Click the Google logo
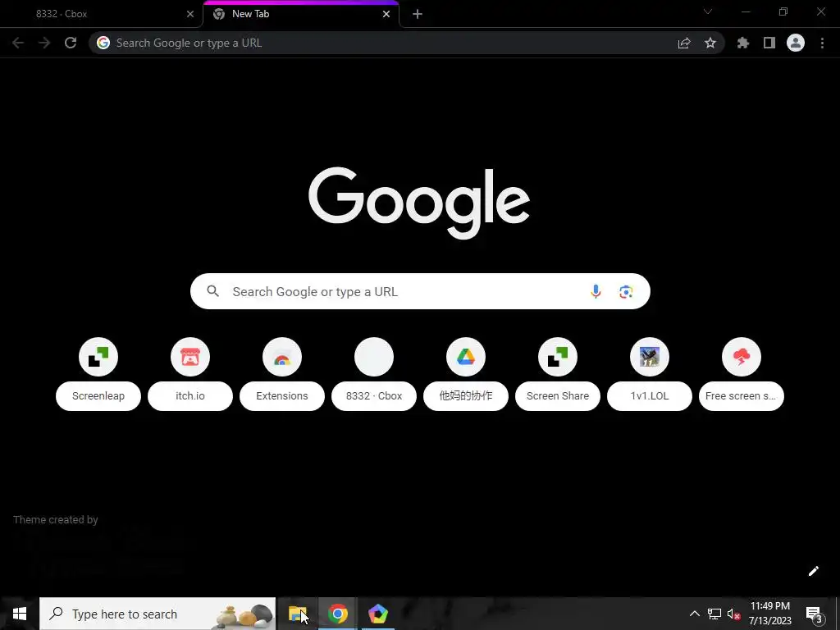The width and height of the screenshot is (840, 630). tap(419, 203)
